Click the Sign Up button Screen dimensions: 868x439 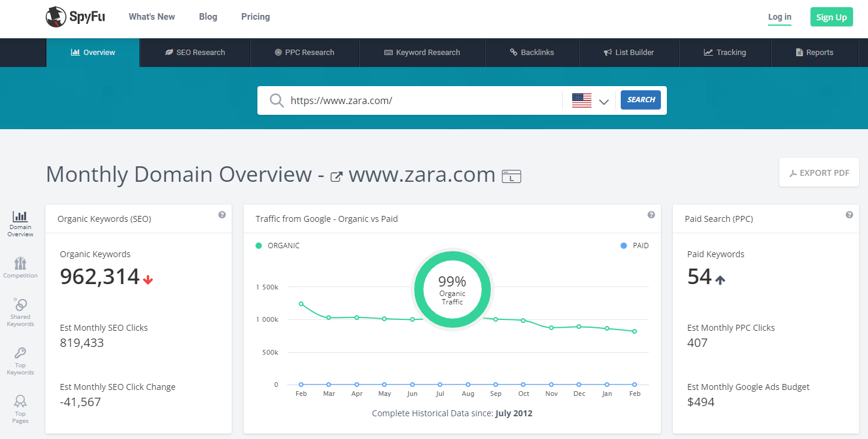[831, 17]
